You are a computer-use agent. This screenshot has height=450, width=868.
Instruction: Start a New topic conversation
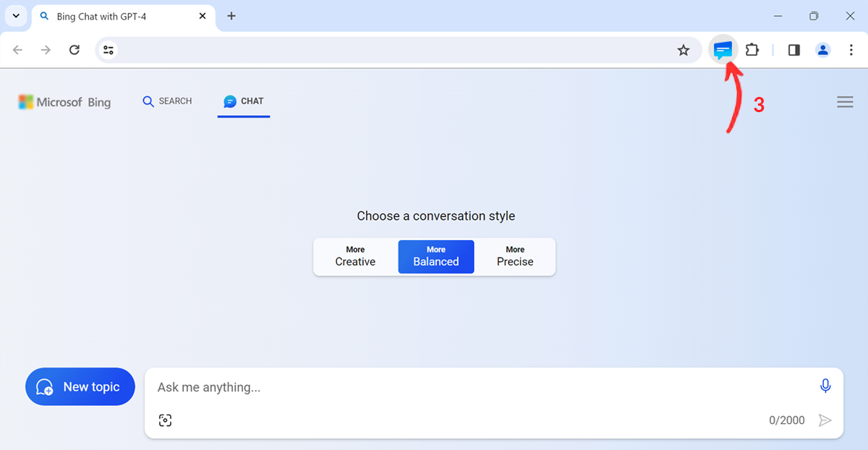point(80,386)
